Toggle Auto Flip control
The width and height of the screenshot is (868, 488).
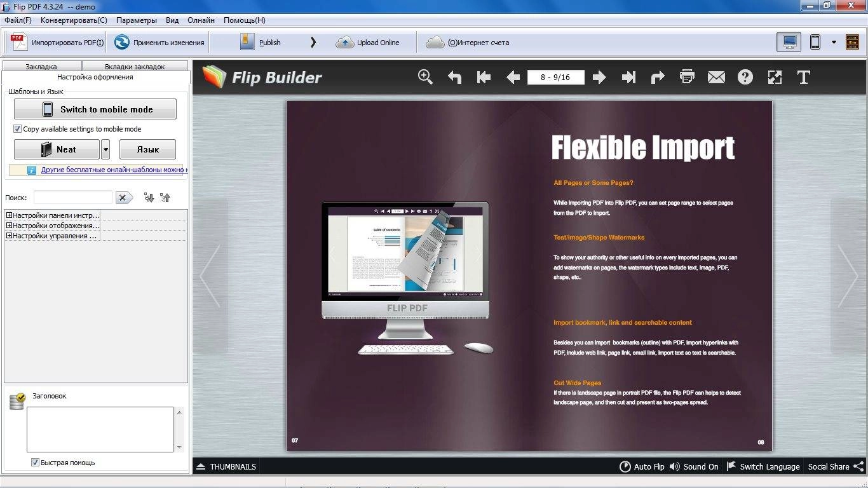(642, 466)
